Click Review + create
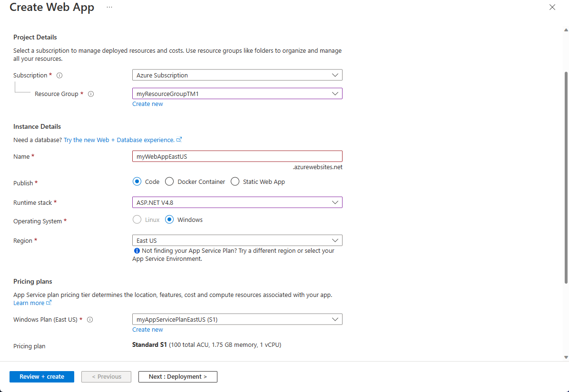The width and height of the screenshot is (569, 392). [41, 376]
